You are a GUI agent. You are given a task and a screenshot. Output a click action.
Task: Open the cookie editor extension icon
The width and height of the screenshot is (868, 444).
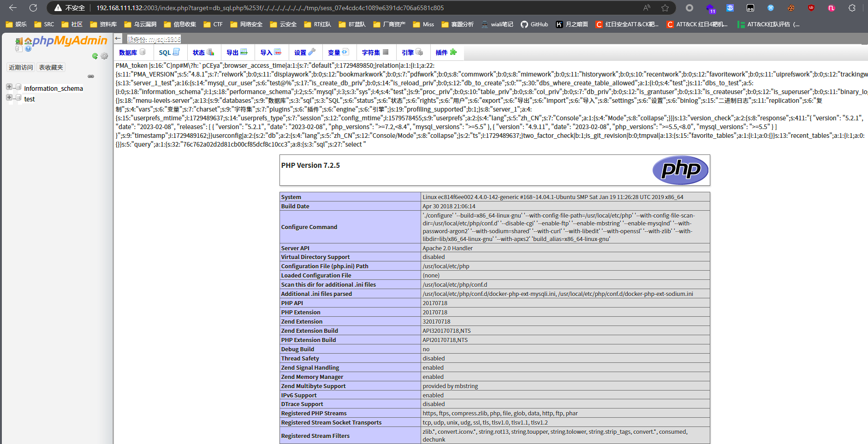(x=791, y=8)
